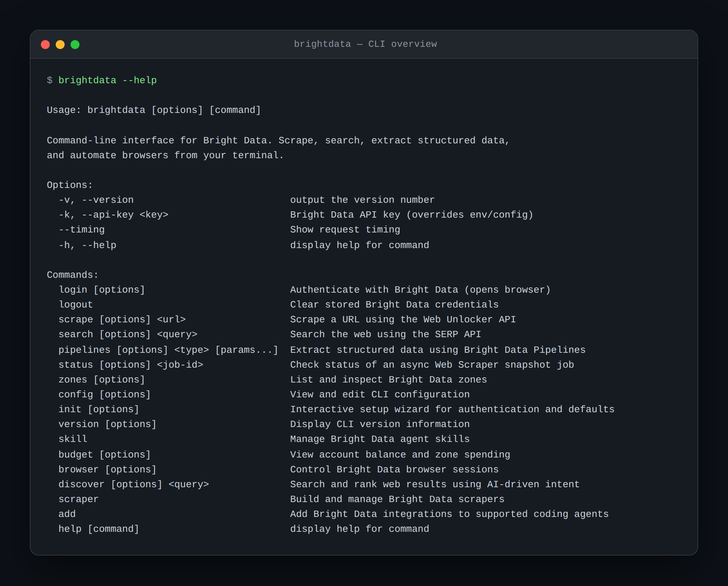The image size is (728, 586).
Task: Click the 'search [options] <query>' command
Action: (128, 334)
